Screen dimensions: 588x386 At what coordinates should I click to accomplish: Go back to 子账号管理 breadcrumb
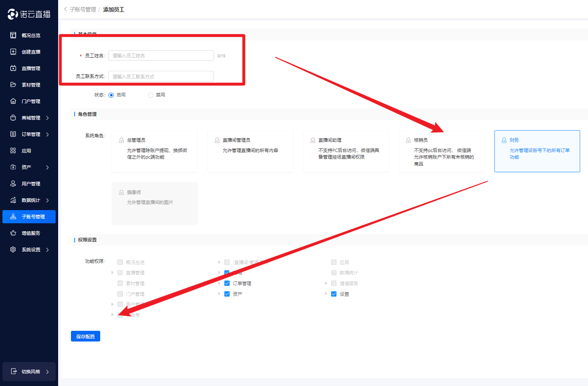[x=82, y=9]
